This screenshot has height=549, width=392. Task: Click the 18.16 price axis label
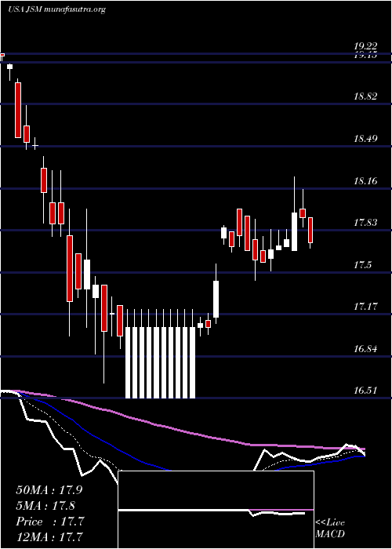365,180
